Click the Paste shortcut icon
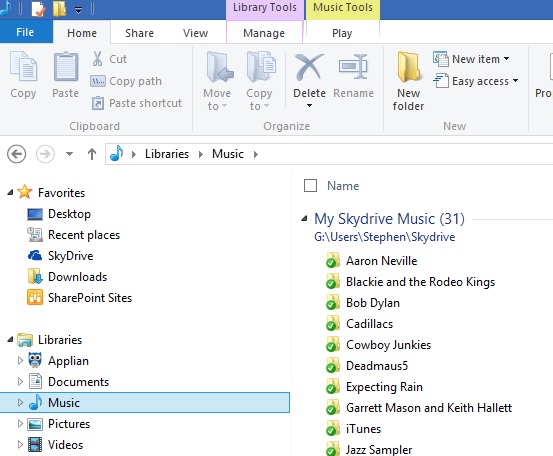 [x=98, y=103]
